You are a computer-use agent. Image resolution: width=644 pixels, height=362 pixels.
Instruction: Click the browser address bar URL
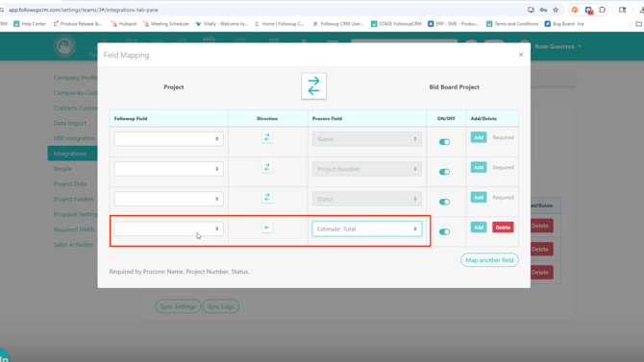click(84, 10)
